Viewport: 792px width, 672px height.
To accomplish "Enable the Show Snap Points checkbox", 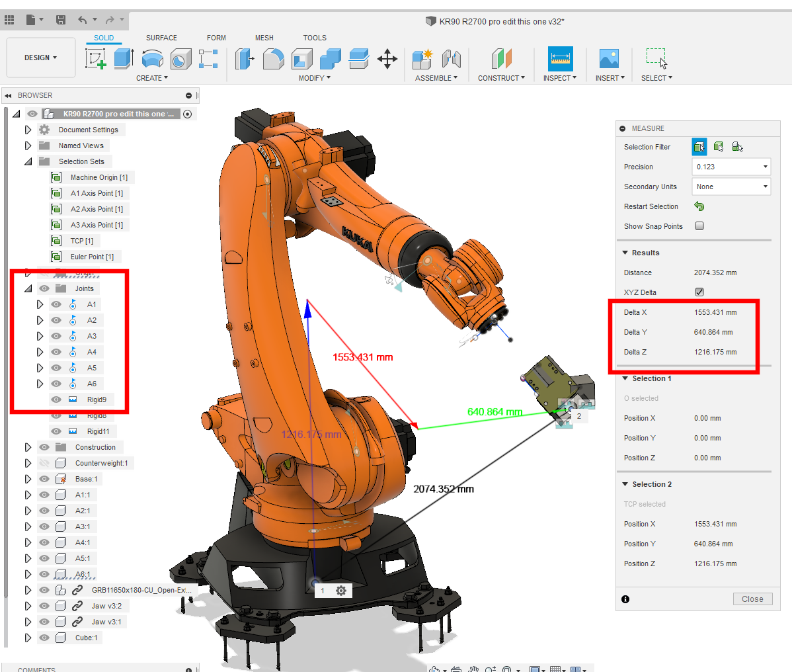I will (x=699, y=226).
